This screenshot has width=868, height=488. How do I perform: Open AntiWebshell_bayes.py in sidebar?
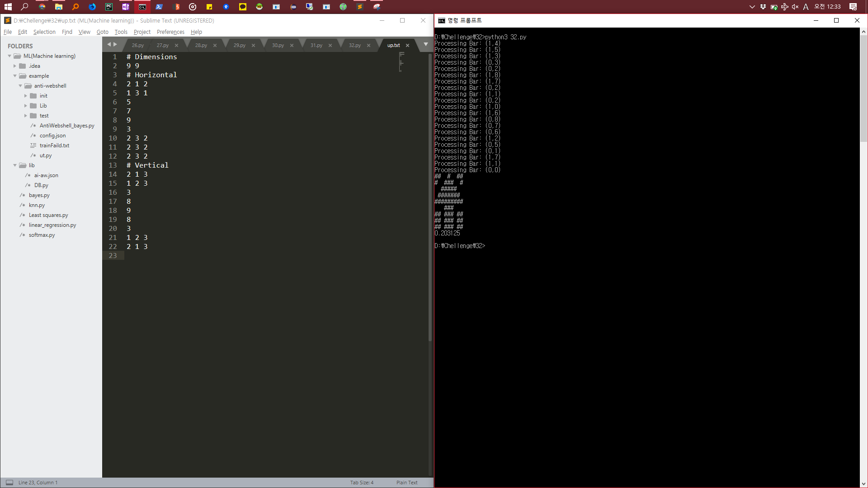67,126
